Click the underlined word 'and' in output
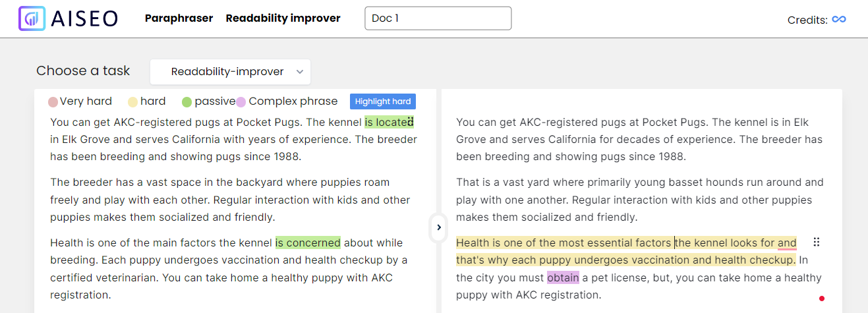This screenshot has height=313, width=868. click(x=787, y=242)
